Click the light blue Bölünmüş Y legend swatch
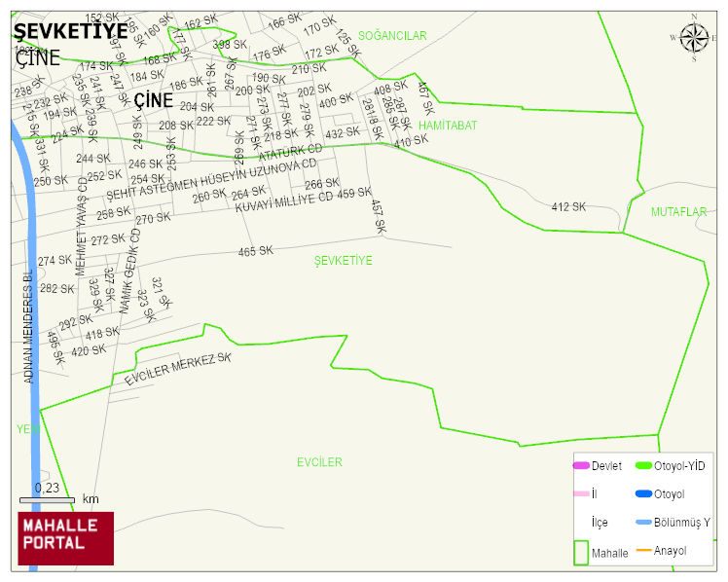This screenshot has height=582, width=728. tap(643, 522)
